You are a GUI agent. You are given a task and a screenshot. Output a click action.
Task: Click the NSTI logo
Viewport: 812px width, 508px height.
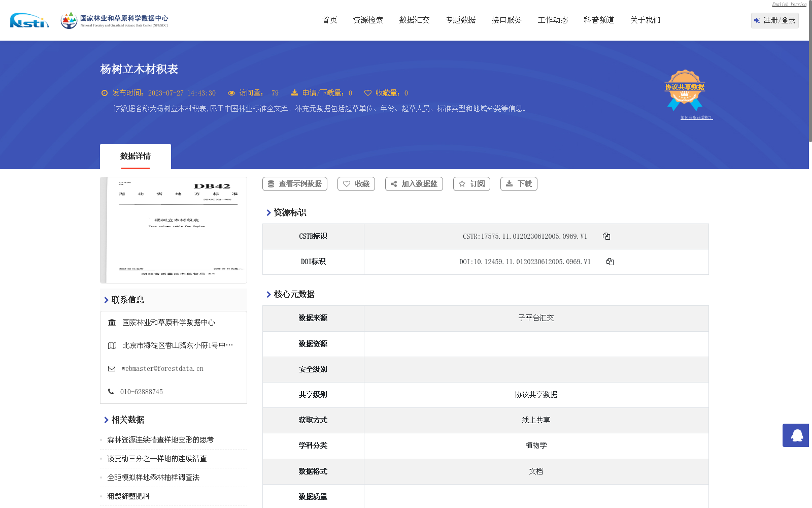coord(29,20)
